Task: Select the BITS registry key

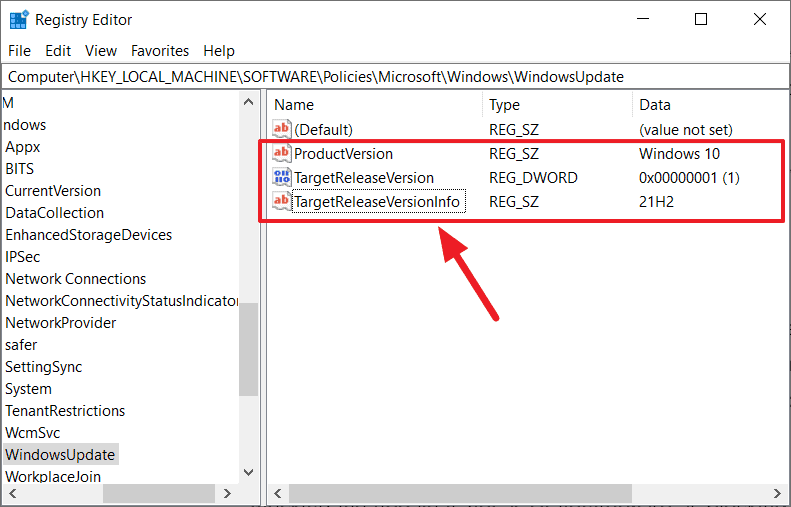Action: click(20, 168)
